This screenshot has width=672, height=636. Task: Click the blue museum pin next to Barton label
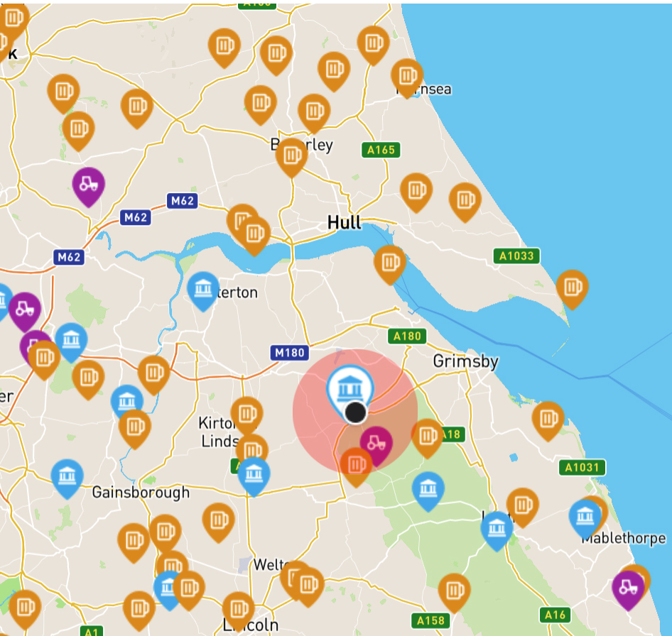point(203,289)
